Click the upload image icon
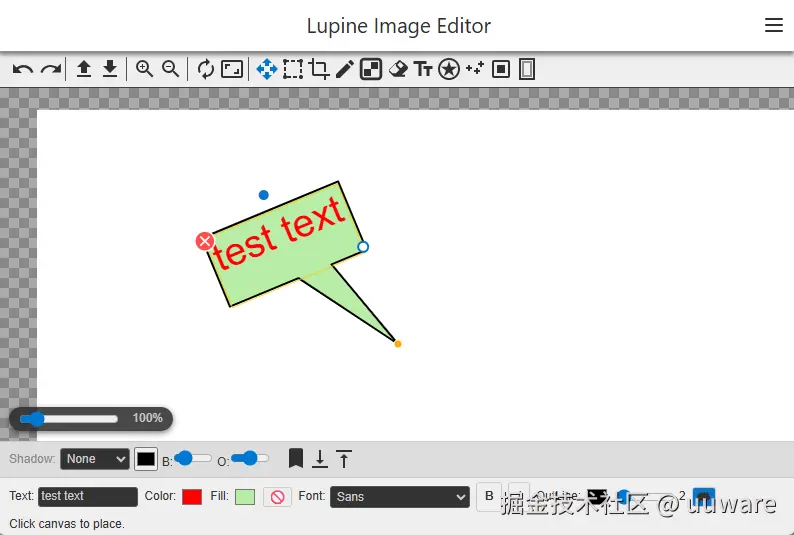This screenshot has width=794, height=535. coord(84,69)
